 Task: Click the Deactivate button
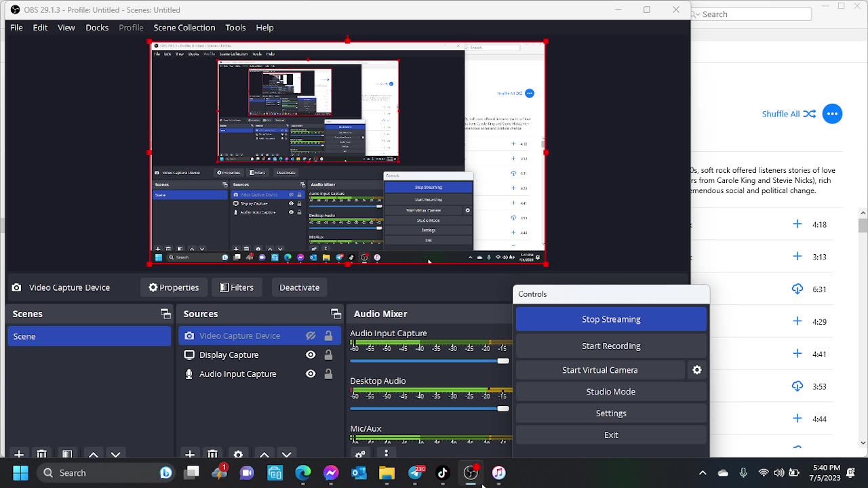[x=300, y=287]
